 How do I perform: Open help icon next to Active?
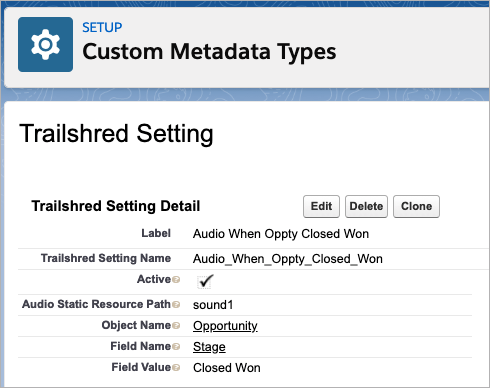176,279
